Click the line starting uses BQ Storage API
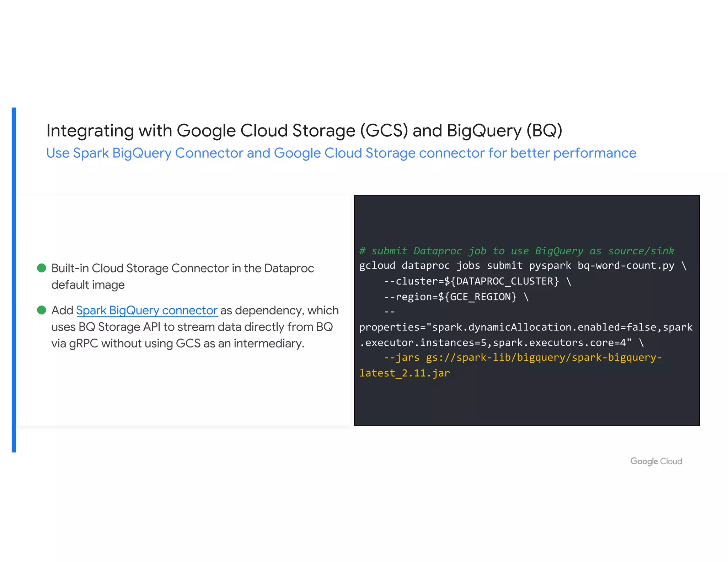728x562 pixels. point(192,327)
